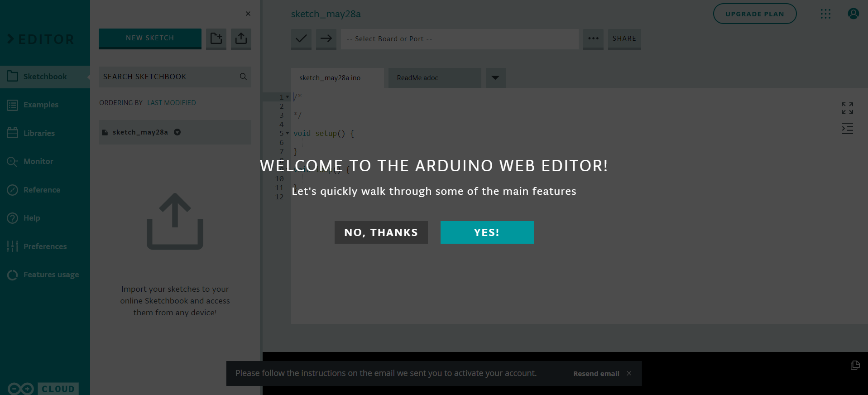
Task: Open the sketch_may28a options dropdown arrow
Action: (177, 132)
